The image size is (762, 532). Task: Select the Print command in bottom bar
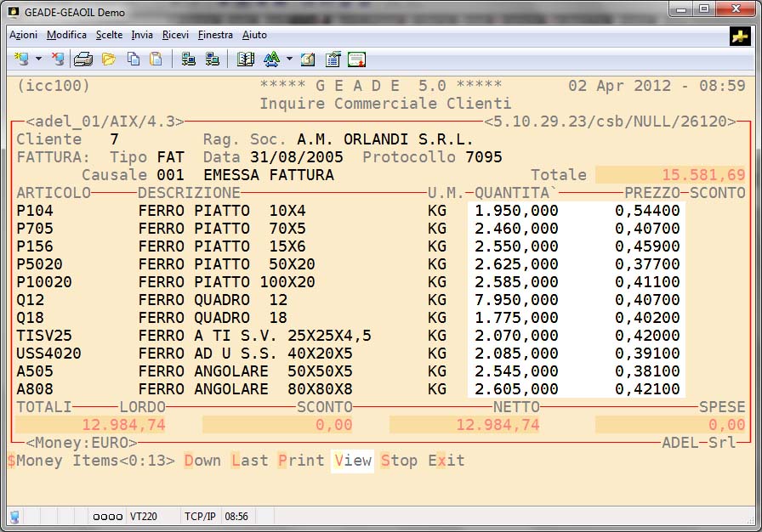click(301, 461)
